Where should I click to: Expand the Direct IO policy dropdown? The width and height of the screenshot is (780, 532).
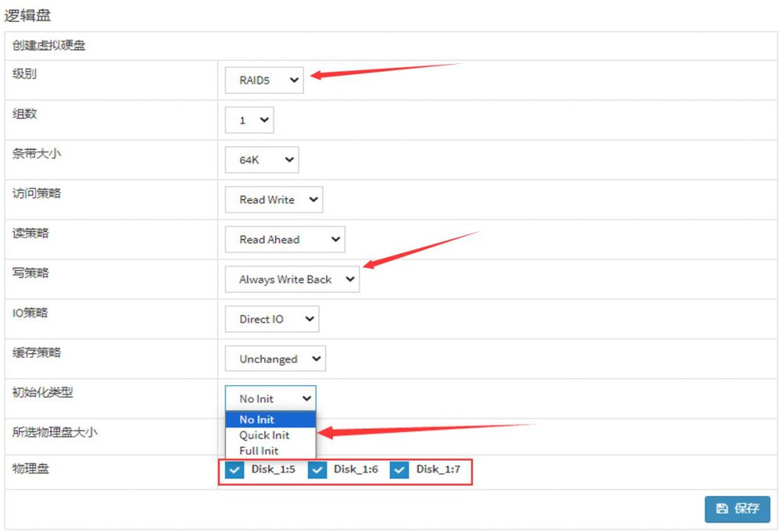[x=272, y=319]
